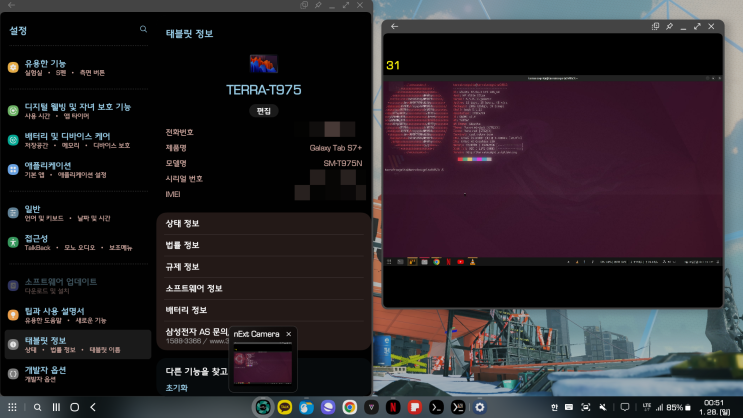Open the dark V-shaped app icon in the taskbar

372,407
